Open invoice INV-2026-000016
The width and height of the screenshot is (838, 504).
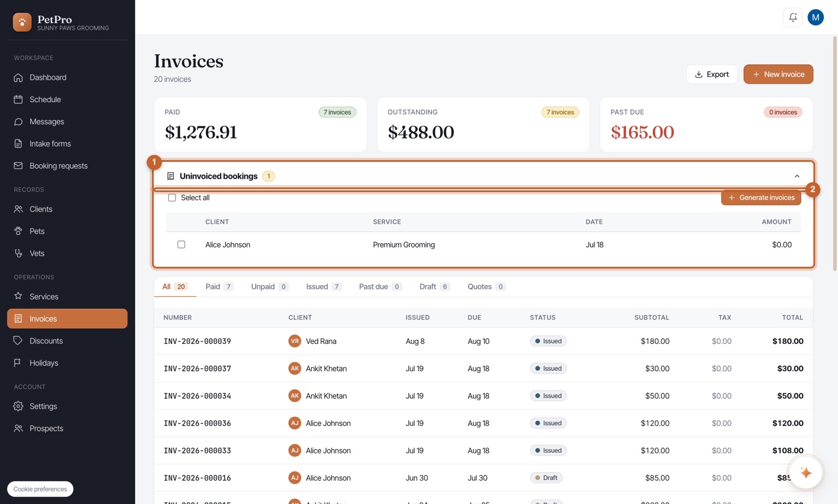coord(197,478)
